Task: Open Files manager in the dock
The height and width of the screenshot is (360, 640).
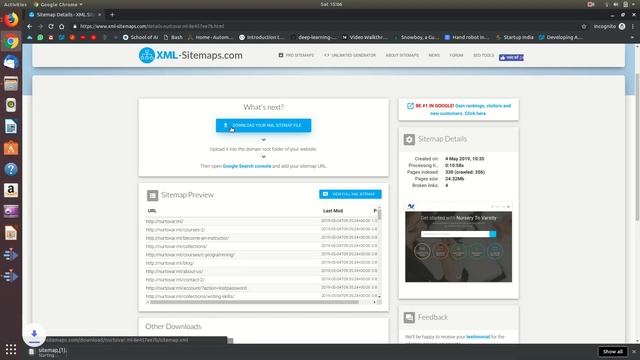Action: [x=11, y=84]
